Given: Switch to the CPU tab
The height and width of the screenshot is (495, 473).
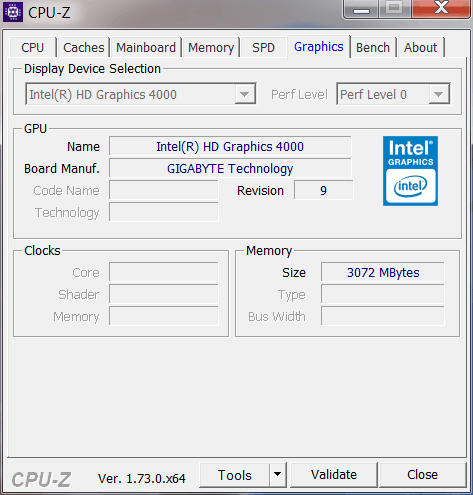Looking at the screenshot, I should [33, 47].
